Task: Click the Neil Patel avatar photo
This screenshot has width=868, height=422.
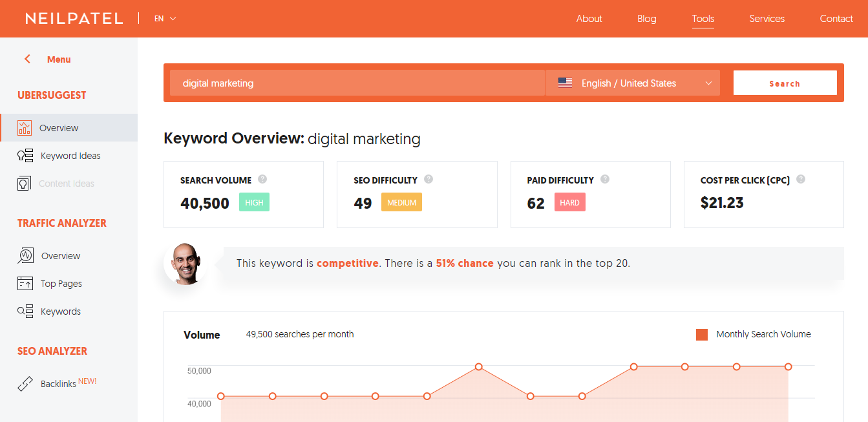Action: (185, 264)
